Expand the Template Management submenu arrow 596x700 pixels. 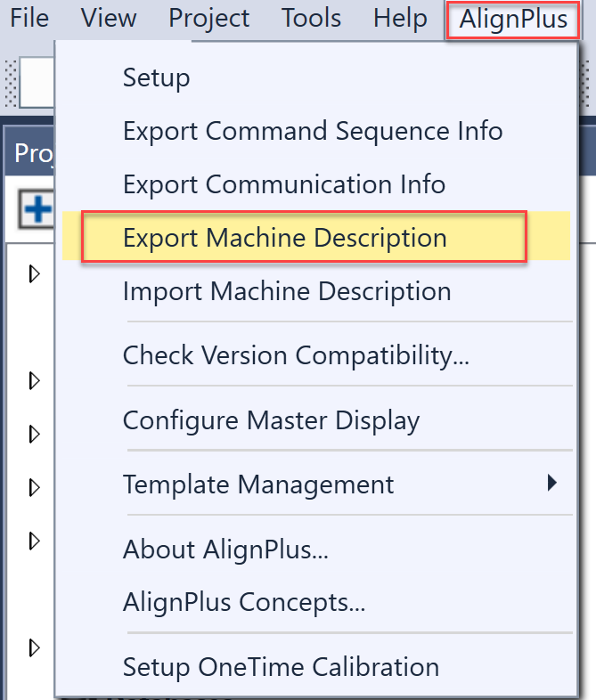(552, 484)
